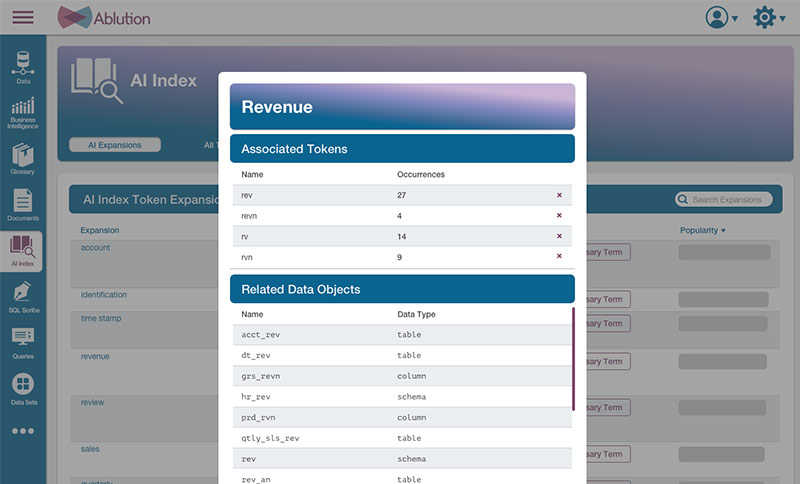Open the settings gear icon
Viewport: 800px width, 484px height.
[x=764, y=17]
